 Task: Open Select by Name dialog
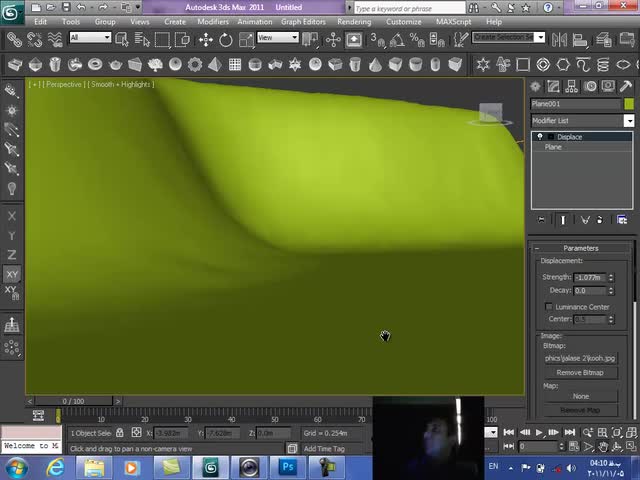coord(142,40)
